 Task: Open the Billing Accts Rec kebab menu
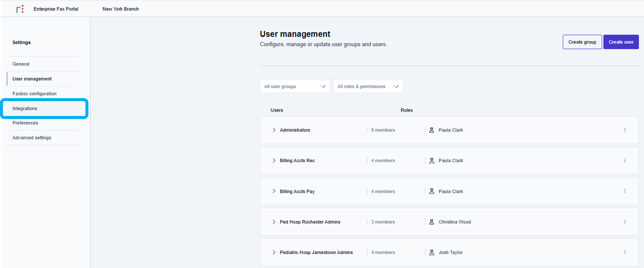coord(625,161)
